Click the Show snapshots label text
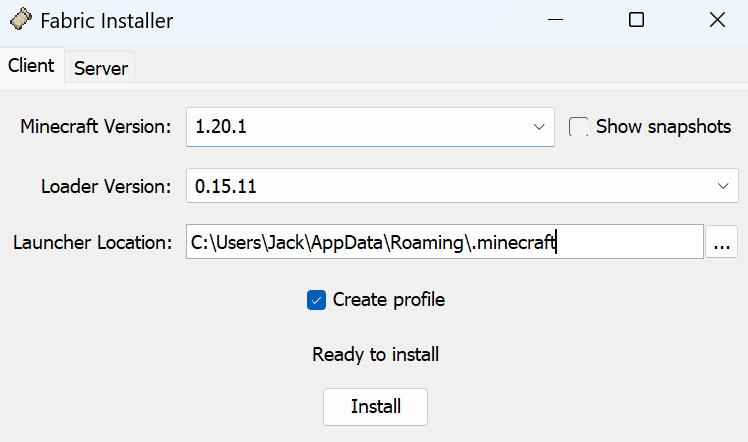 663,126
